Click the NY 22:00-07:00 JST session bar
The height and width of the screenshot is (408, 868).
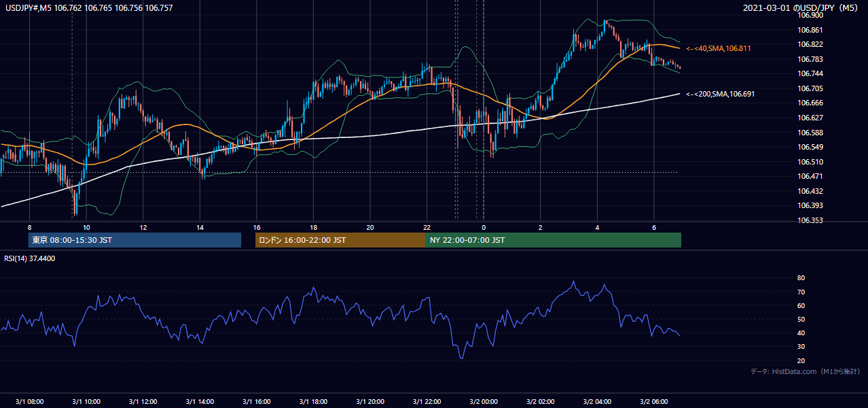click(554, 240)
